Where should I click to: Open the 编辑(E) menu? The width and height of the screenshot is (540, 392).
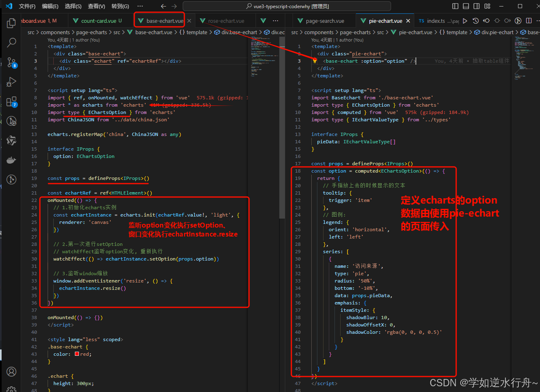tap(50, 6)
